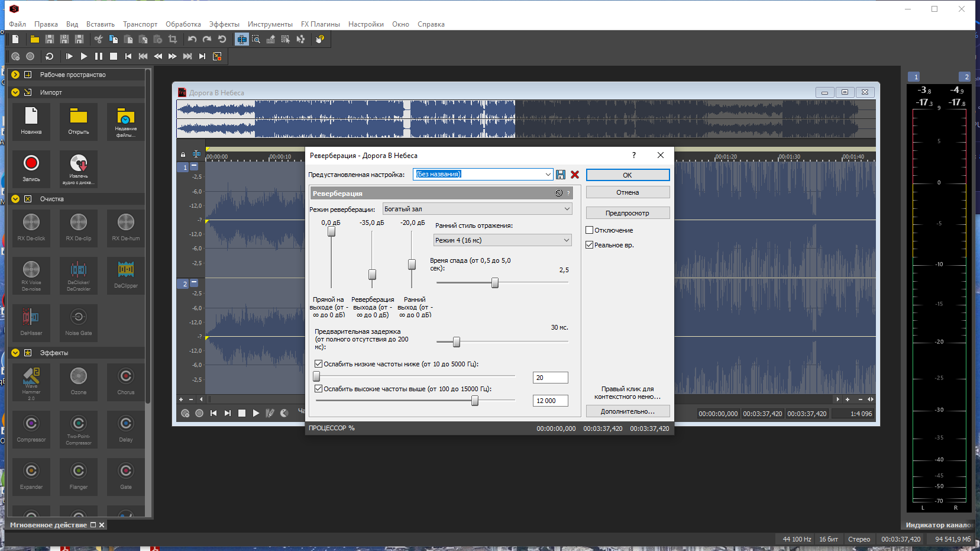Click the Rewind button in the transport toolbar
Image resolution: width=980 pixels, height=551 pixels.
coord(158,56)
